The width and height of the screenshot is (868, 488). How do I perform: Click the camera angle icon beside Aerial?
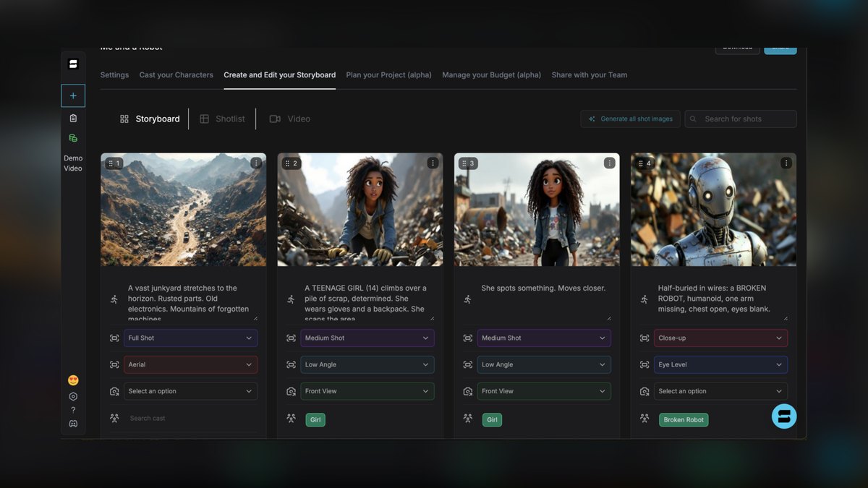tap(114, 364)
